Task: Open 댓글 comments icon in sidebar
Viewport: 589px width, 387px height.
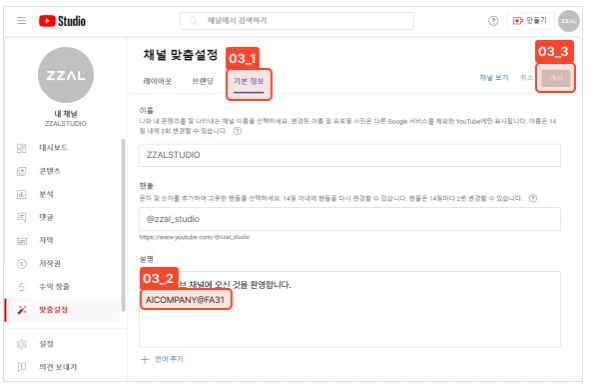Action: [22, 217]
